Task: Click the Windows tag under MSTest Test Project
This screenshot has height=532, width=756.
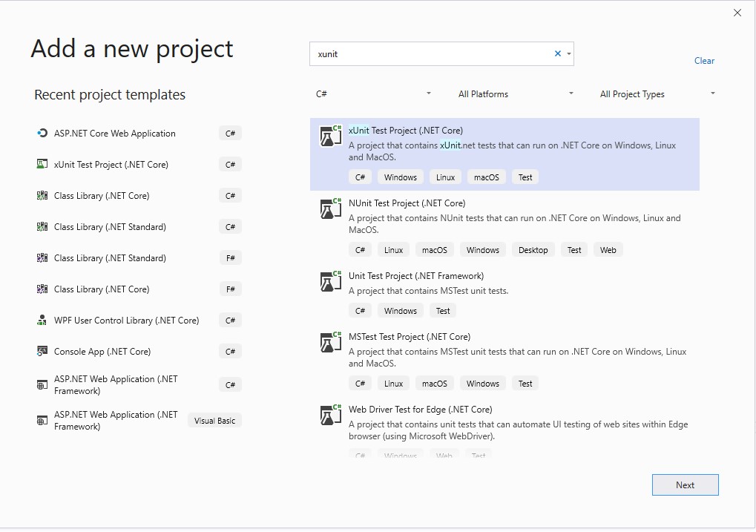Action: click(x=483, y=384)
